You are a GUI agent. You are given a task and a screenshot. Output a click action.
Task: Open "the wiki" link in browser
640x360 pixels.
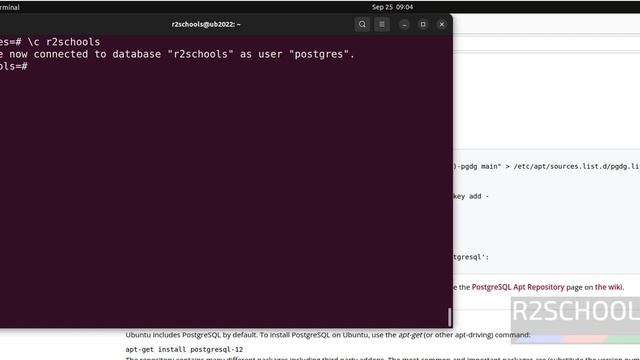tap(609, 287)
